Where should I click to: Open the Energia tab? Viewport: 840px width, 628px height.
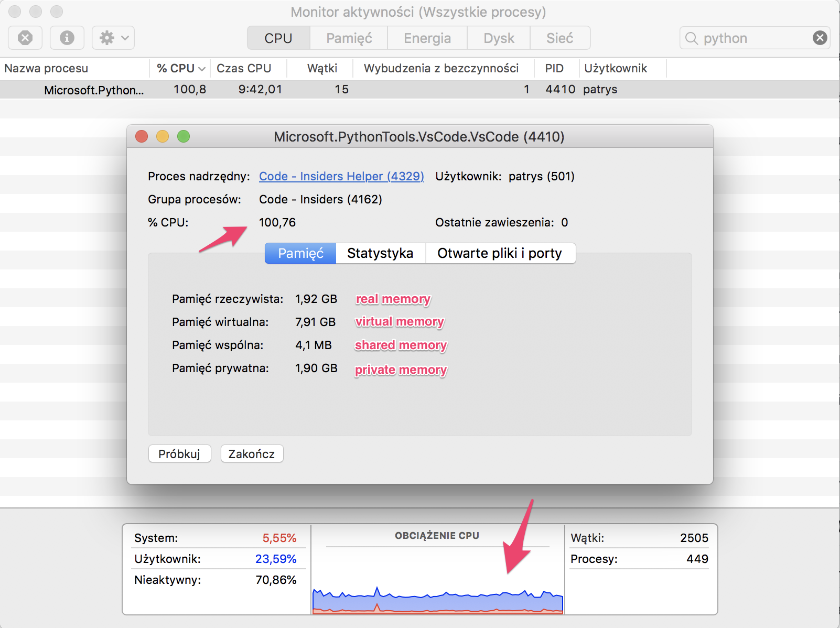tap(427, 37)
